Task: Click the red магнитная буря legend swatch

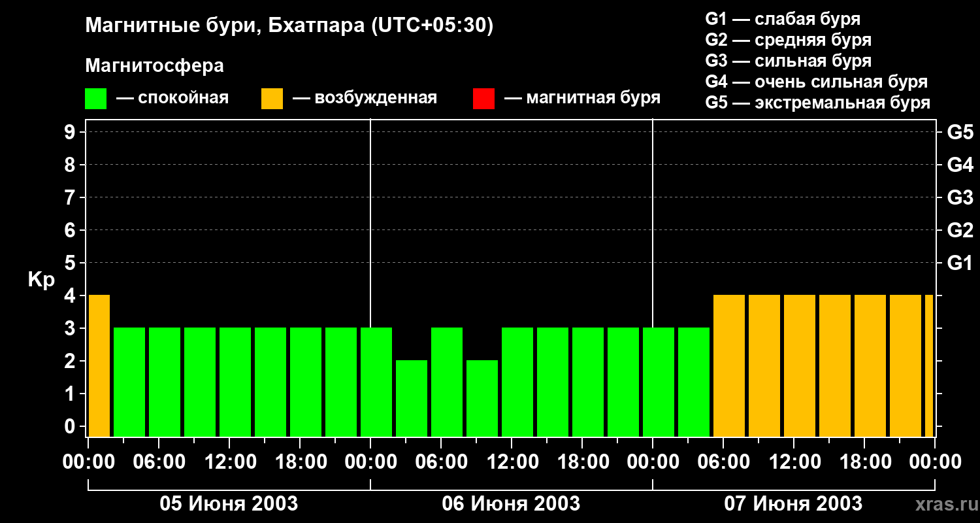Action: [x=483, y=99]
